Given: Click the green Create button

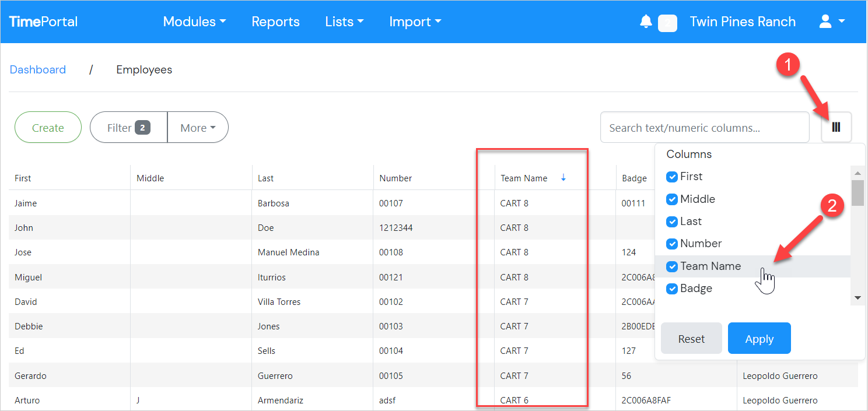Looking at the screenshot, I should click(x=48, y=128).
